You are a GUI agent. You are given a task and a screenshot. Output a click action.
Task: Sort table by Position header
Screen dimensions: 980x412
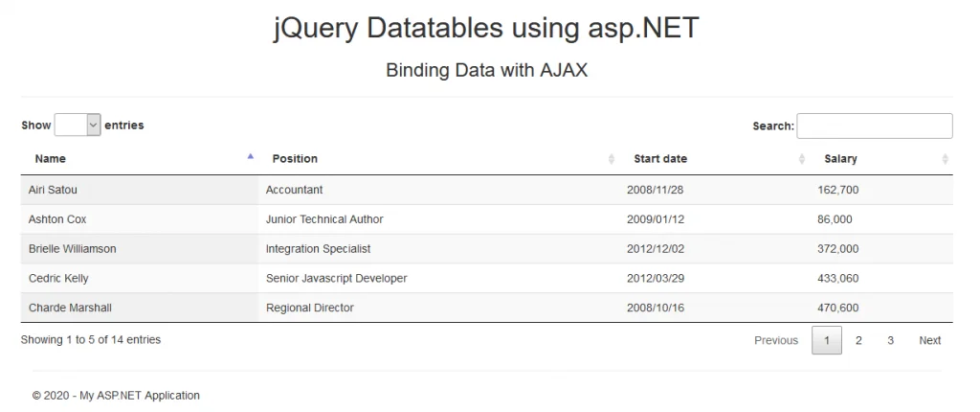[295, 159]
